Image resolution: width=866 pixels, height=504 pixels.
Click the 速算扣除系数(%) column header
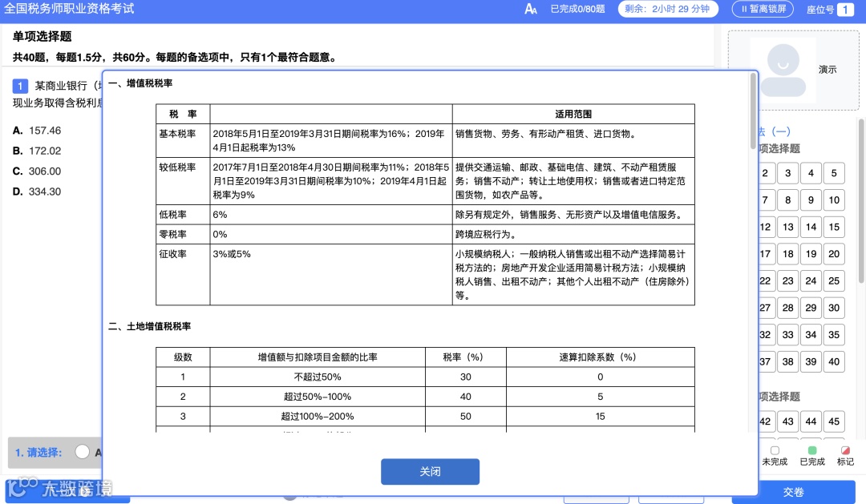click(601, 357)
